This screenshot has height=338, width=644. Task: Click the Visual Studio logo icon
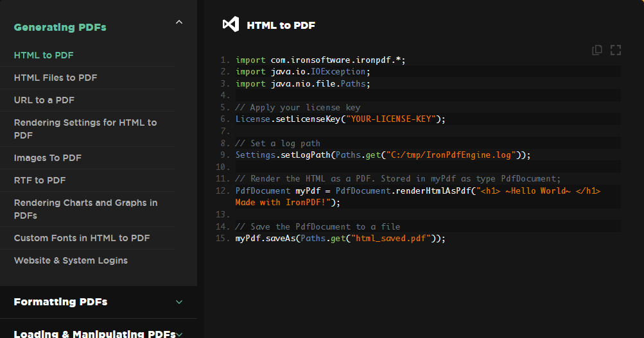[x=231, y=24]
